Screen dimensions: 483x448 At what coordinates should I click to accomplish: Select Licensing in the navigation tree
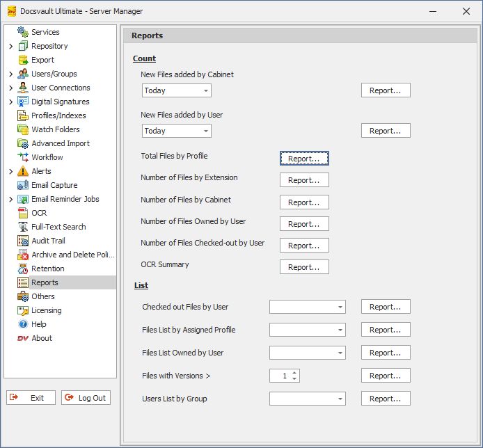point(46,310)
